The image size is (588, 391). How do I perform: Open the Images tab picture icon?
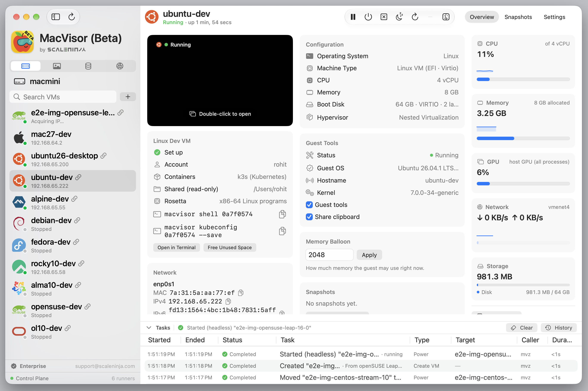pyautogui.click(x=57, y=66)
